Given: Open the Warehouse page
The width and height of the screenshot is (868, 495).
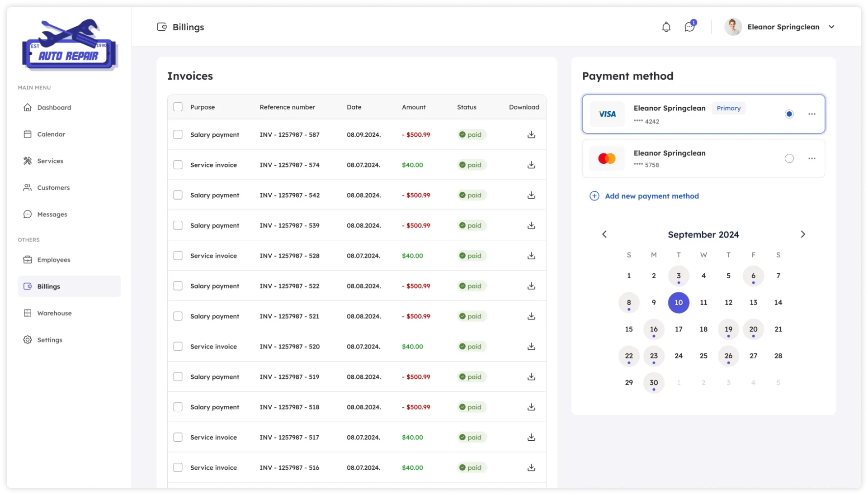Looking at the screenshot, I should (69, 313).
